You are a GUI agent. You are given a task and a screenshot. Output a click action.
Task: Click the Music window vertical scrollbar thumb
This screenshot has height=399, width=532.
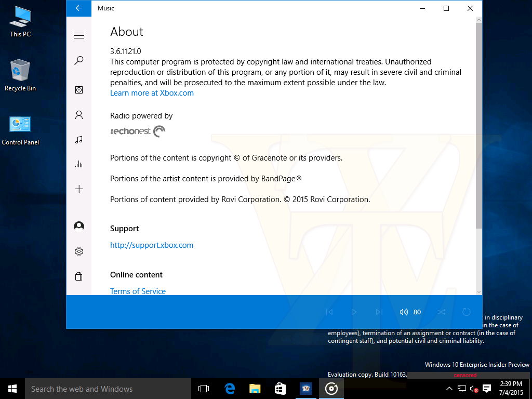coord(478,126)
